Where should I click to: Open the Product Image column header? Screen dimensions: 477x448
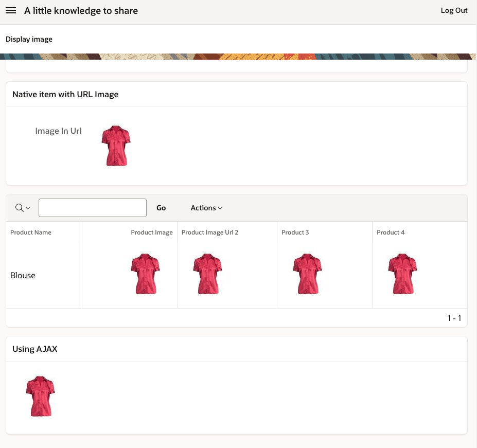click(152, 232)
